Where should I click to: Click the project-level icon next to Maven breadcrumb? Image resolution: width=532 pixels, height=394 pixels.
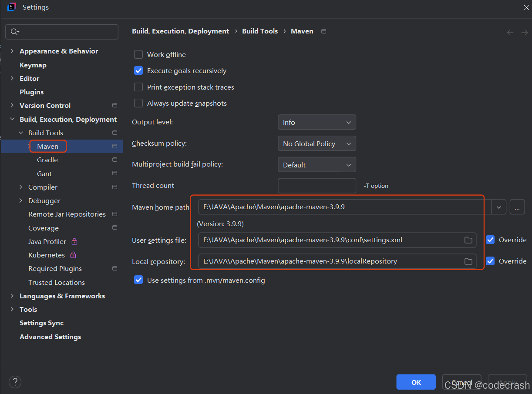(x=323, y=31)
